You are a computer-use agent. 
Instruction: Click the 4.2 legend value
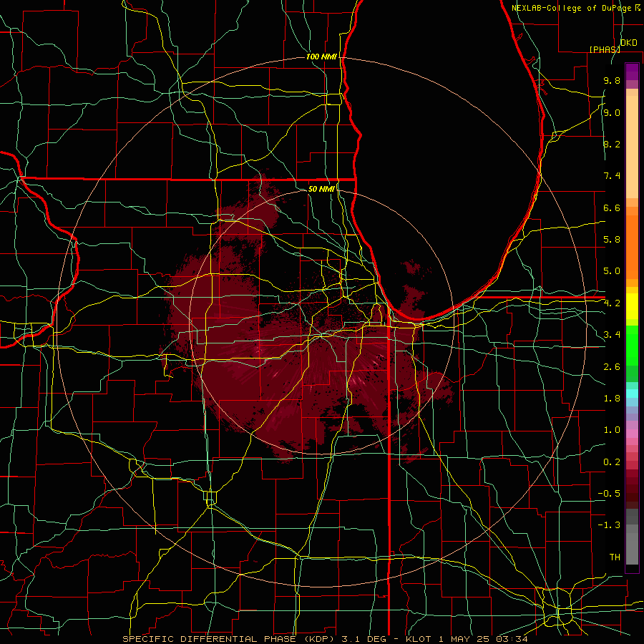point(612,303)
